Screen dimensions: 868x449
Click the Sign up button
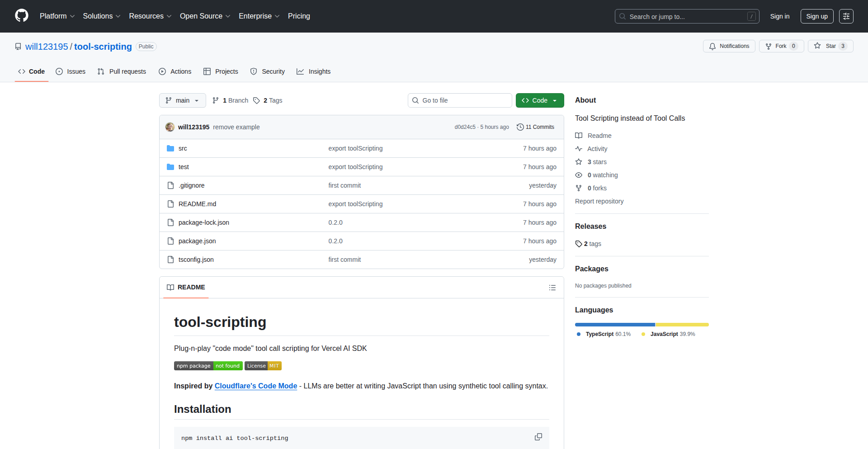coord(817,16)
